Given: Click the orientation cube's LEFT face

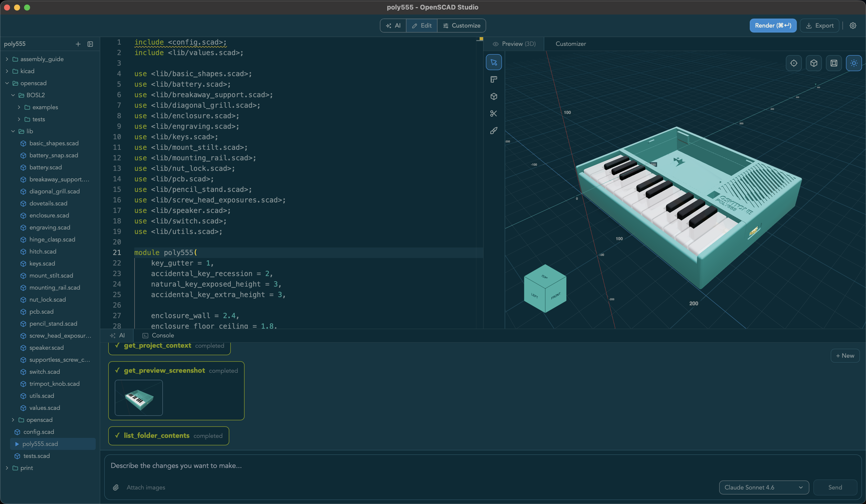Looking at the screenshot, I should pyautogui.click(x=534, y=295).
